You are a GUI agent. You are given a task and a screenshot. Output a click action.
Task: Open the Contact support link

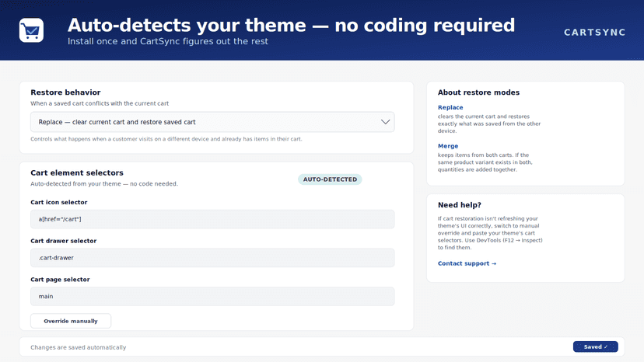click(467, 263)
